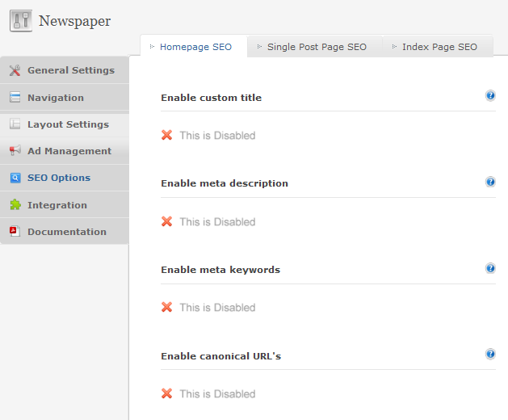
Task: Show help for Enable canonical URL's
Action: (x=490, y=354)
